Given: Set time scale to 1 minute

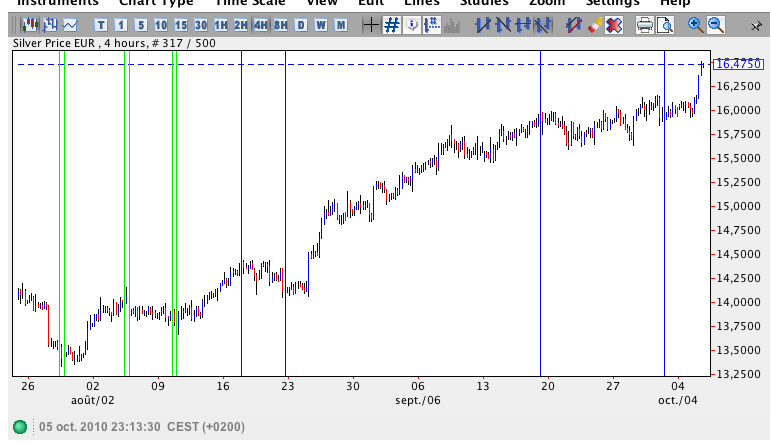Looking at the screenshot, I should (121, 25).
